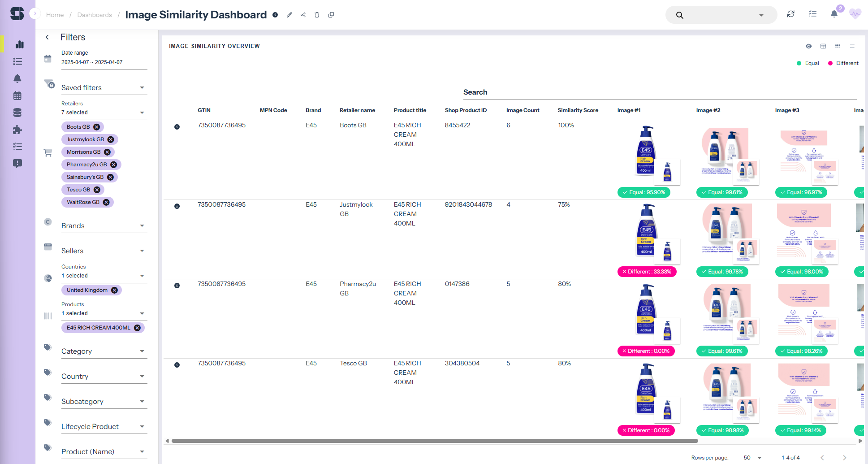
Task: Toggle the eye visibility icon in overview panel
Action: pos(808,46)
